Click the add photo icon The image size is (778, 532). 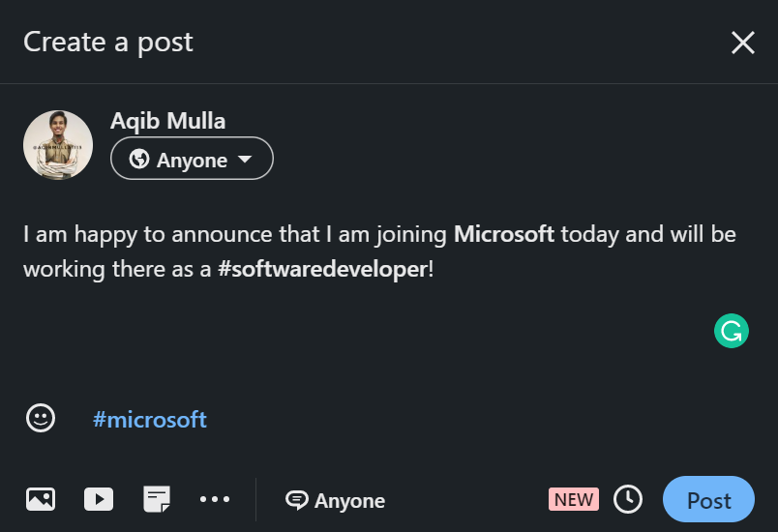41,499
